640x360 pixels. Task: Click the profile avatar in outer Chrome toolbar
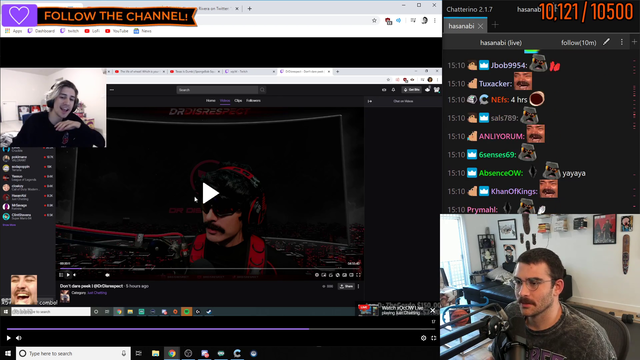(x=424, y=20)
